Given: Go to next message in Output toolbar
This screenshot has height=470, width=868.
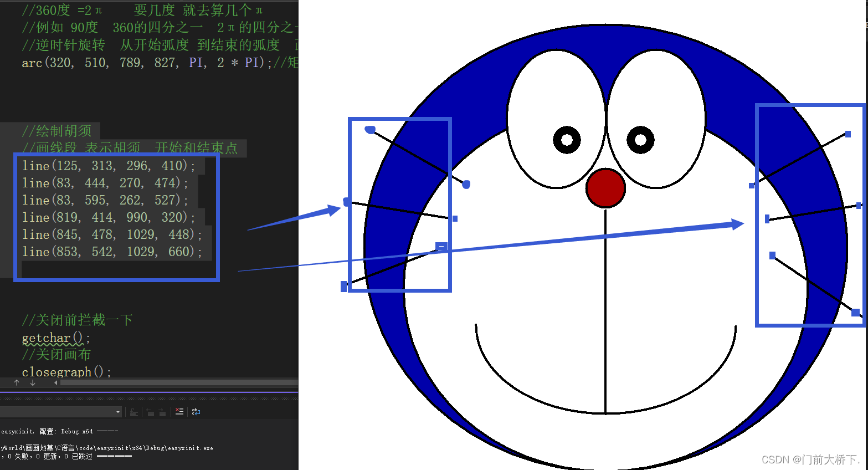Looking at the screenshot, I should click(x=162, y=412).
